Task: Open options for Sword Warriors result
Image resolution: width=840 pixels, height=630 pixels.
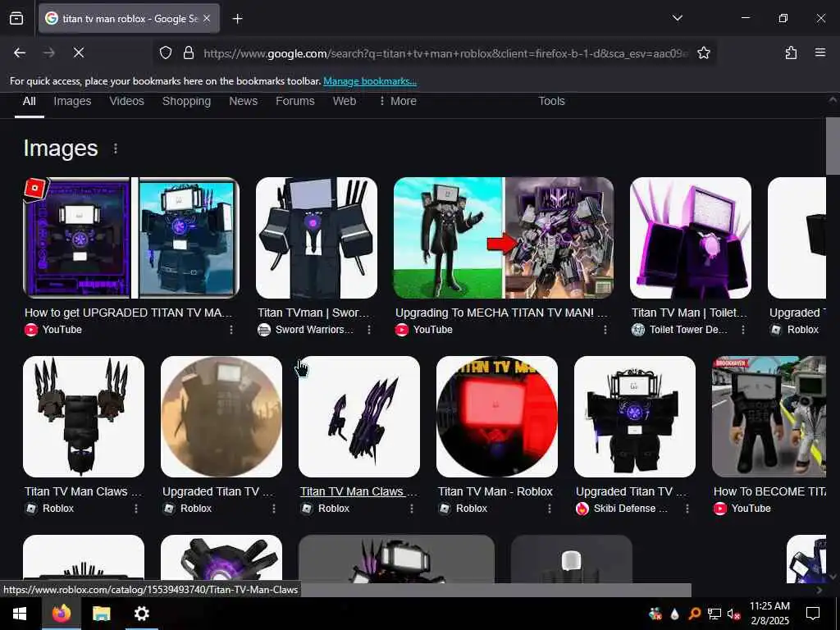Action: click(368, 330)
